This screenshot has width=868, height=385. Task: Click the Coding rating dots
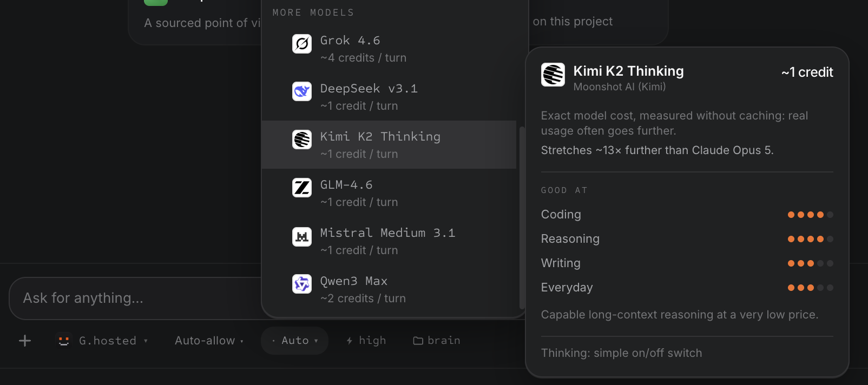(810, 215)
